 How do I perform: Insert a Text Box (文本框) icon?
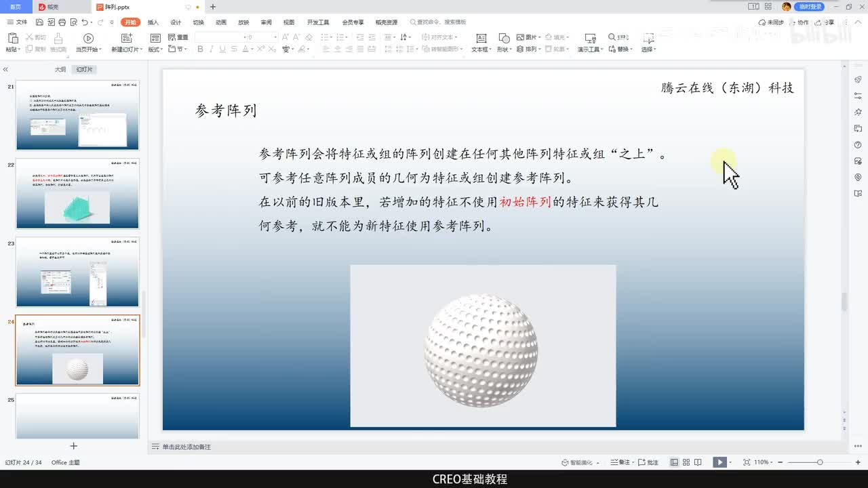pyautogui.click(x=481, y=39)
